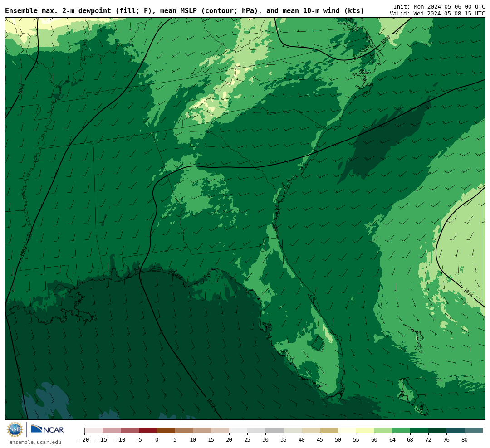
Task: Click the 55 colorbar tick label
Action: pos(356,440)
